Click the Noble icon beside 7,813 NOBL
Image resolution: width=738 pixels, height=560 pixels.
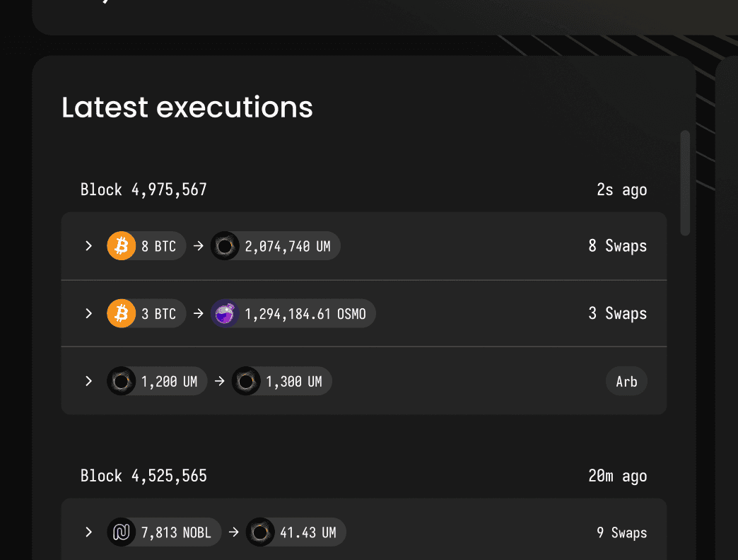click(x=122, y=532)
